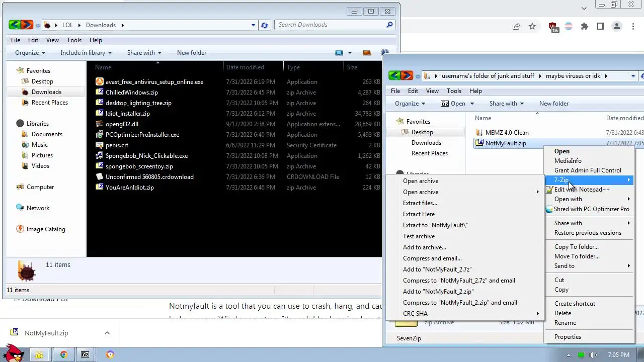
Task: Open Chrome Extensions puzzle icon
Action: click(x=585, y=26)
